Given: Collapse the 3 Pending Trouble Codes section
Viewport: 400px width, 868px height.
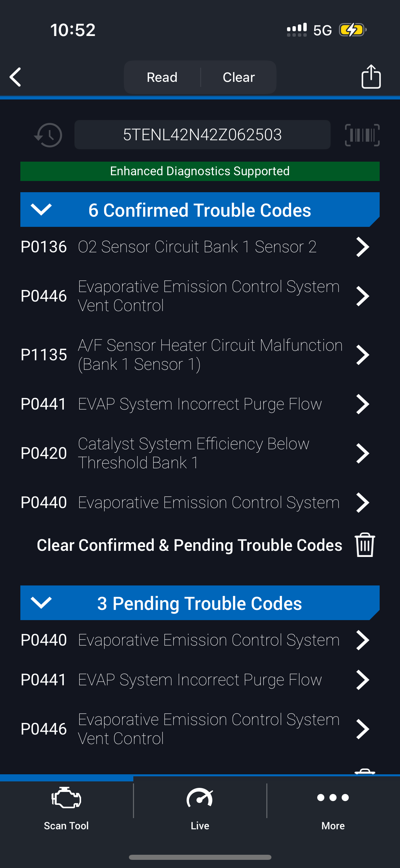Looking at the screenshot, I should click(x=41, y=603).
